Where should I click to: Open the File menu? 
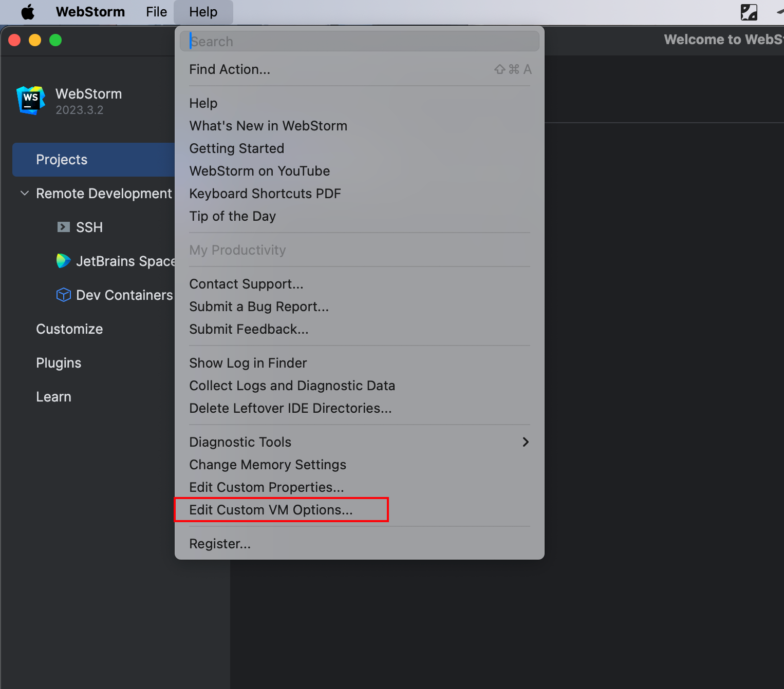coord(156,12)
